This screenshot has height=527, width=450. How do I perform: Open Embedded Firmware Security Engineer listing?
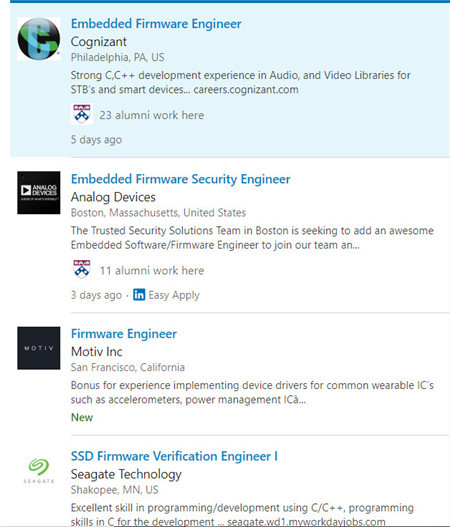tap(180, 179)
